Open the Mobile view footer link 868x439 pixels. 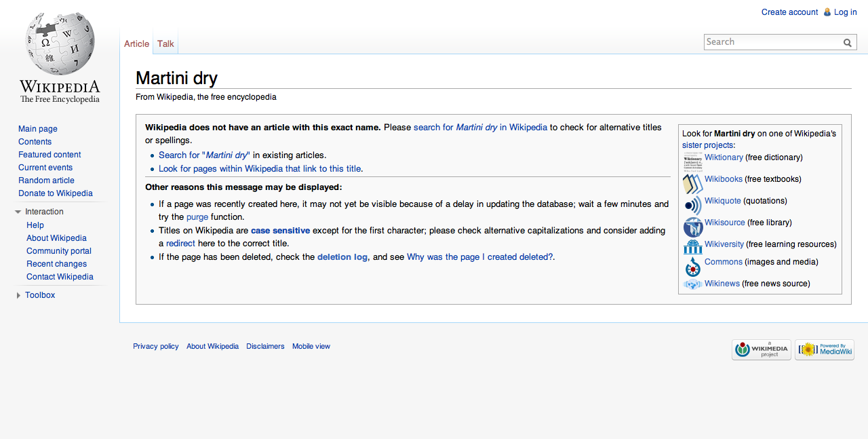(x=311, y=347)
